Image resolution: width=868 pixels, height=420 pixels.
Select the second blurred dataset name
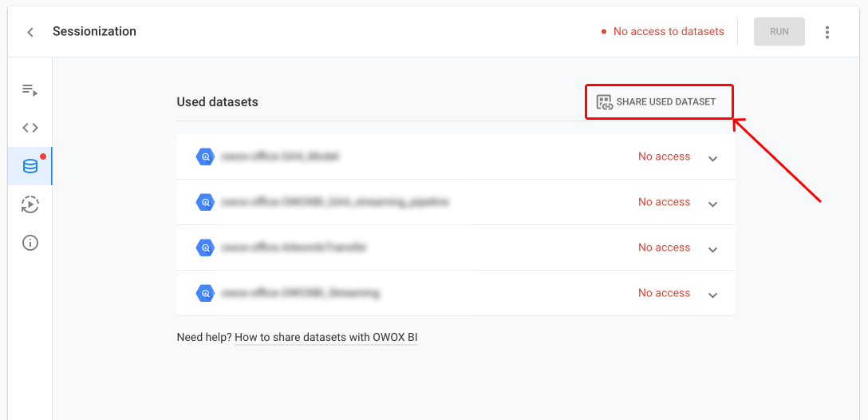[x=335, y=202]
